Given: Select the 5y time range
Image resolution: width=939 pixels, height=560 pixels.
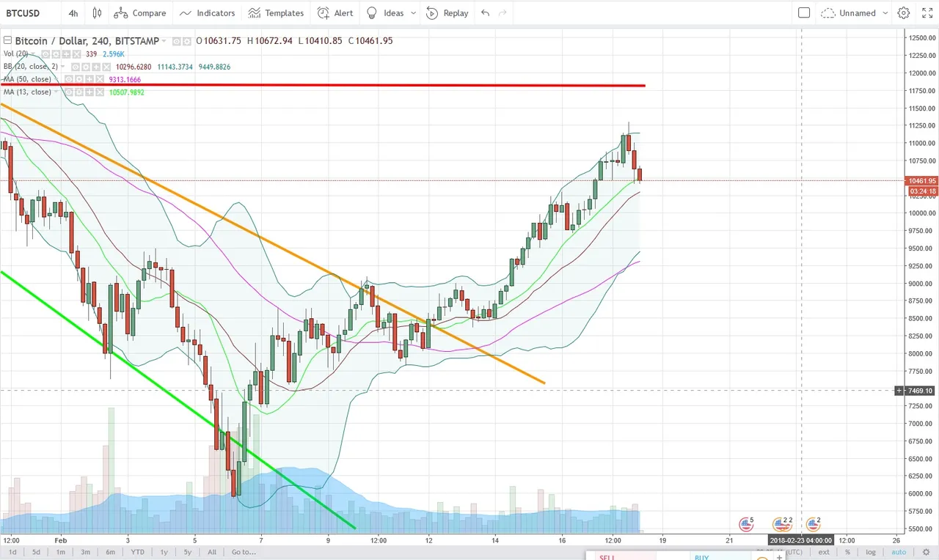Looking at the screenshot, I should tap(188, 552).
